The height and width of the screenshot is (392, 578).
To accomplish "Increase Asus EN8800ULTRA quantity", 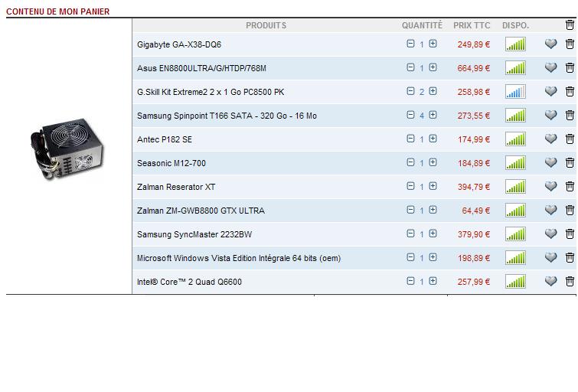I will (x=433, y=67).
